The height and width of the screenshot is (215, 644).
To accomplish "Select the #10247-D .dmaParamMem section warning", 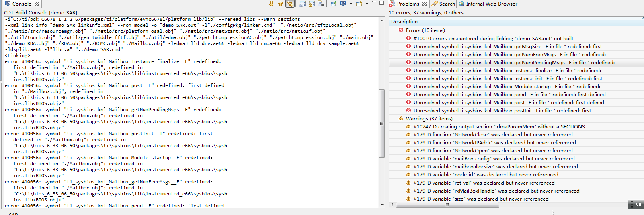I will [516, 126].
